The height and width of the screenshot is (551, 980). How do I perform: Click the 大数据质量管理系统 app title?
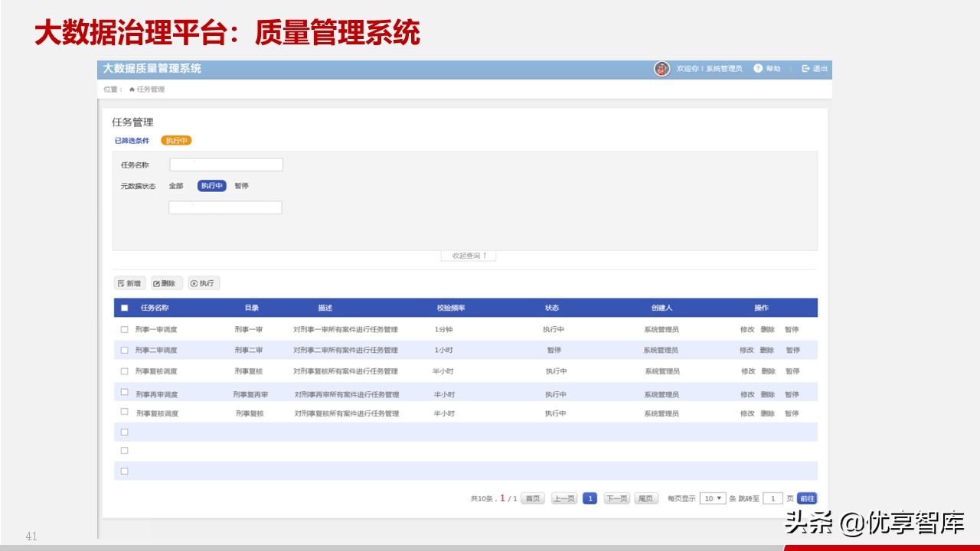[152, 69]
